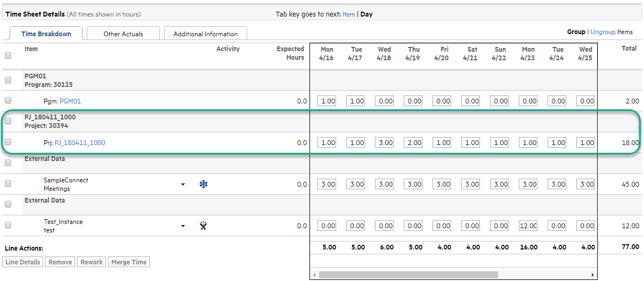Set tab key to next Item link
The image size is (644, 281).
[348, 14]
